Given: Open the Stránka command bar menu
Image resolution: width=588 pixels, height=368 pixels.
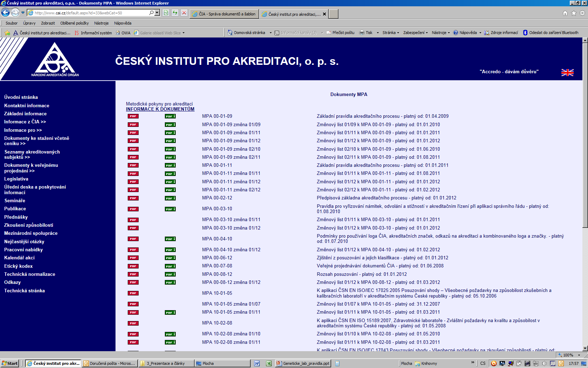Looking at the screenshot, I should pyautogui.click(x=391, y=33).
